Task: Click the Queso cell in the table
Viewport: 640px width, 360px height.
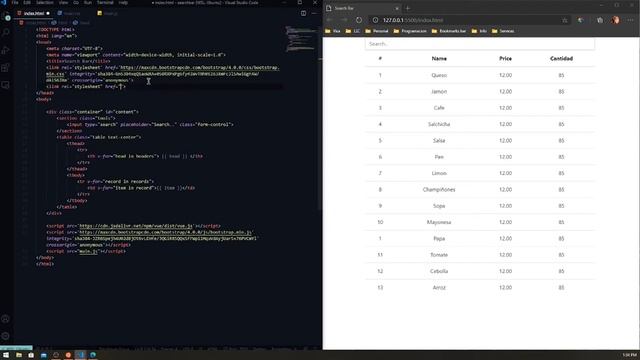Action: [x=439, y=75]
